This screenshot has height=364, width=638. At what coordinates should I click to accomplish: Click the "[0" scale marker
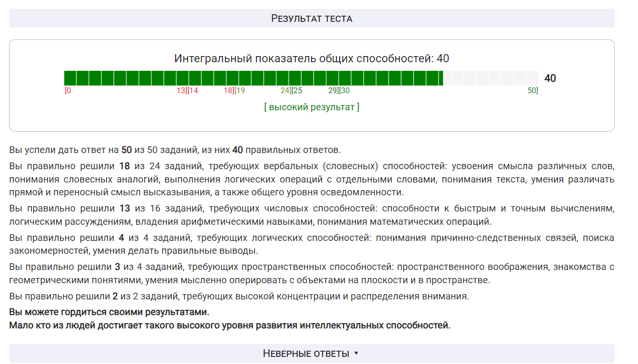(68, 91)
